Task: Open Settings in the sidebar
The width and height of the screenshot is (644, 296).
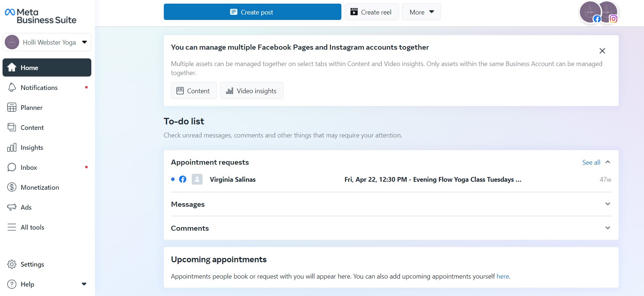Action: point(47,264)
